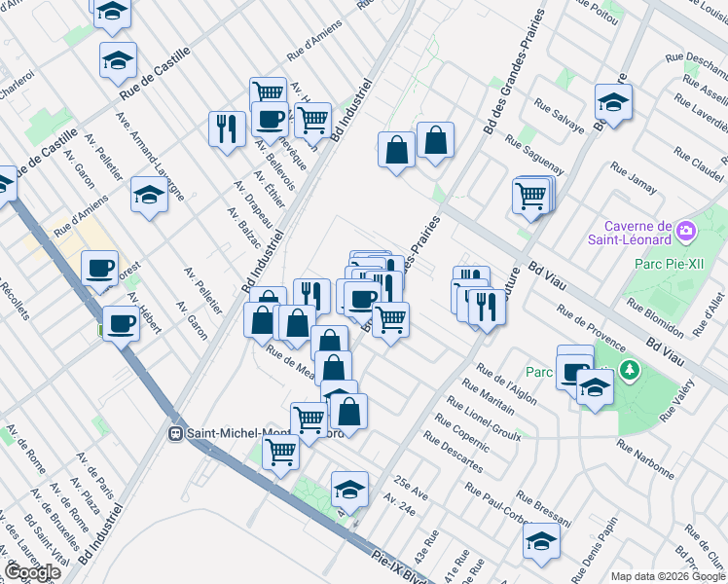Select the Rue Denis Papin label
Image resolution: width=728 pixels, height=584 pixels.
coord(596,550)
